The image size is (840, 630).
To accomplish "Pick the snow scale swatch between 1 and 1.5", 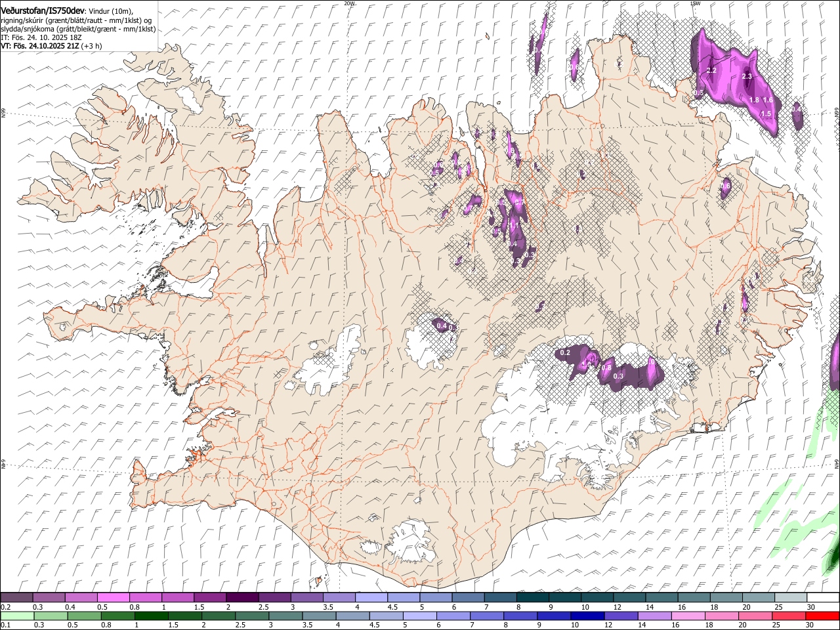I will point(177,598).
